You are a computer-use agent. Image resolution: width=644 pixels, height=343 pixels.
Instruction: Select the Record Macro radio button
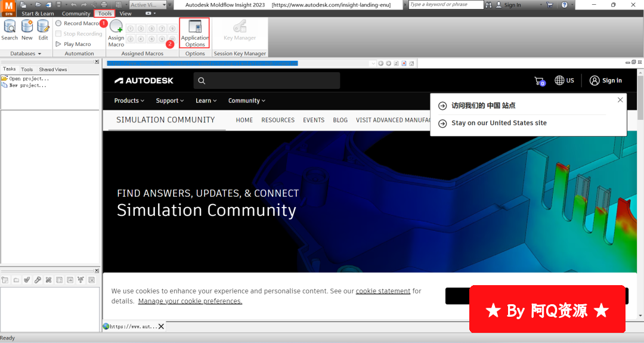pos(58,23)
